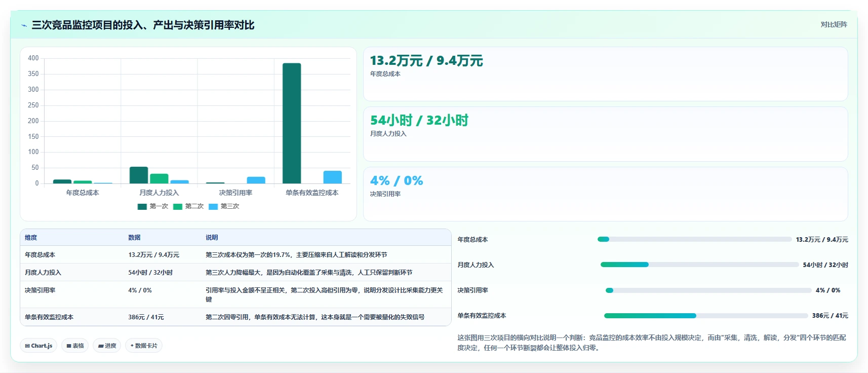Click the 决策引用率 chart axis label

click(235, 193)
